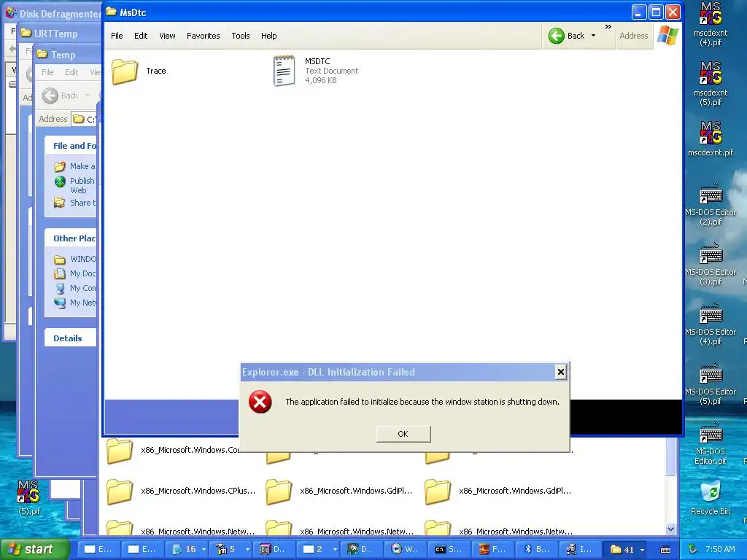Open MS-DOS Editor (2).pif desktop icon
747x560 pixels.
[x=711, y=204]
